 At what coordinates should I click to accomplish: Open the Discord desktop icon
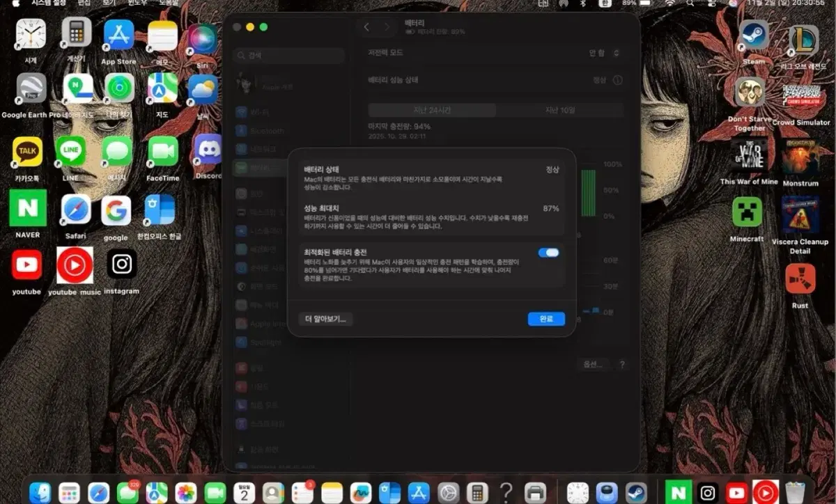click(x=208, y=150)
